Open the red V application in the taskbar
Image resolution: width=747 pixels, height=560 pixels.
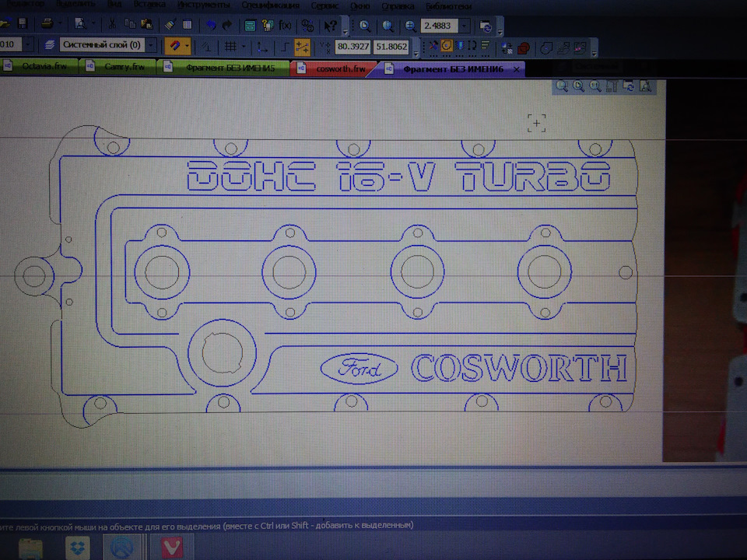(172, 547)
